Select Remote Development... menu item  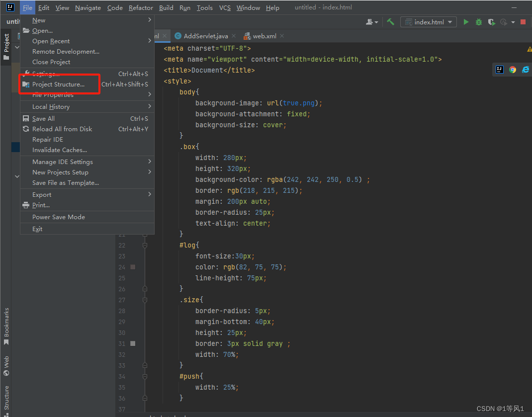coord(87,52)
